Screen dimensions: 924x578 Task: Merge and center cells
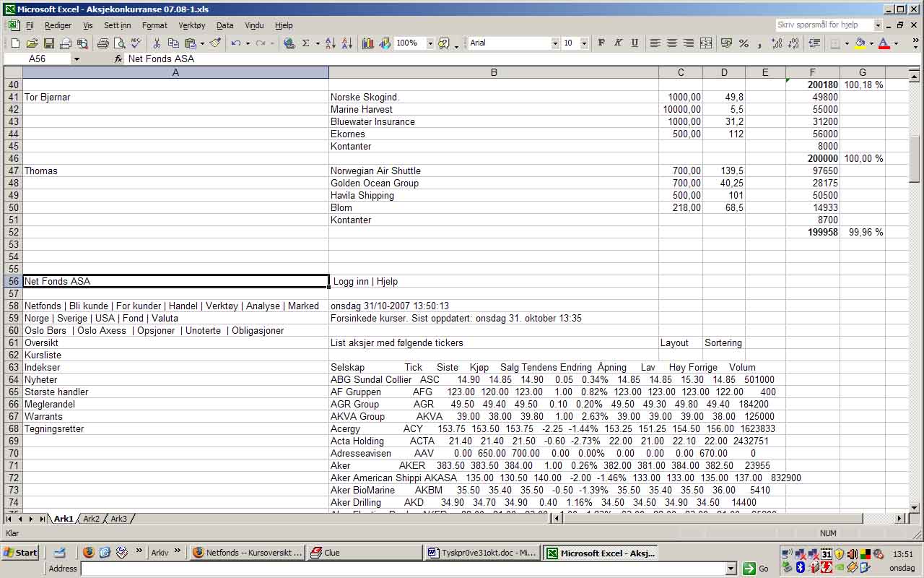(706, 43)
